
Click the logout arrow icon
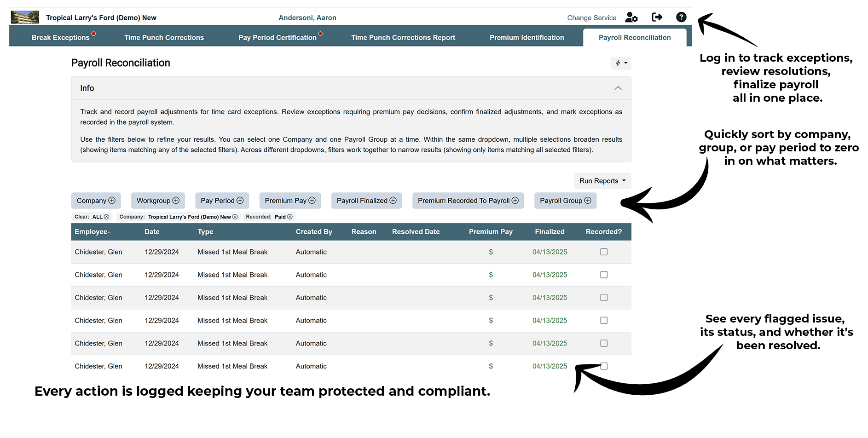pos(657,17)
